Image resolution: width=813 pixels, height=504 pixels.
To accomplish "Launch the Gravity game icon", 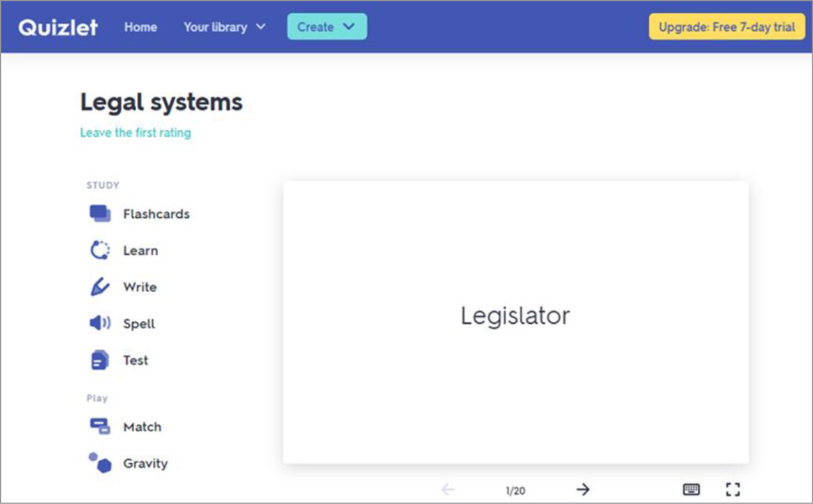I will 100,462.
